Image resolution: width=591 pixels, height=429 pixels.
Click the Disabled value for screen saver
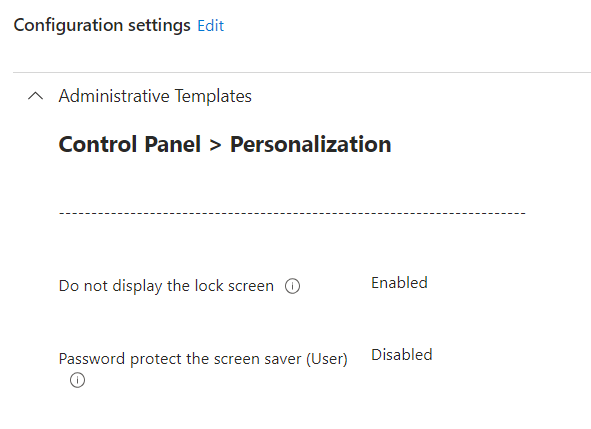click(401, 355)
